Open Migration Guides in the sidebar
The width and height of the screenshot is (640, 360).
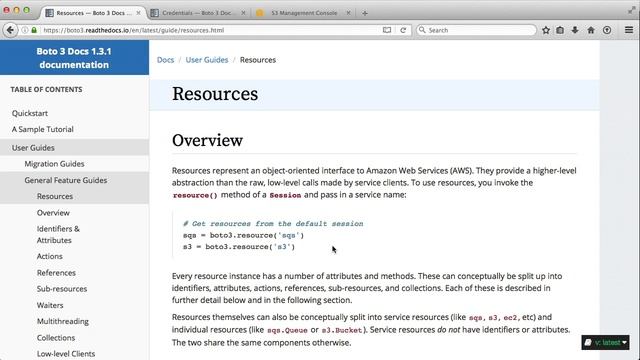tap(54, 164)
